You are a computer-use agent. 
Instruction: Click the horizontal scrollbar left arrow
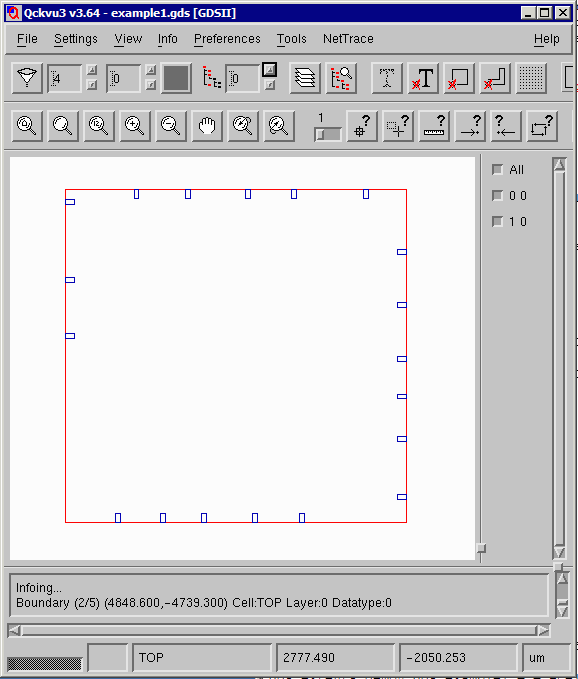click(x=14, y=630)
